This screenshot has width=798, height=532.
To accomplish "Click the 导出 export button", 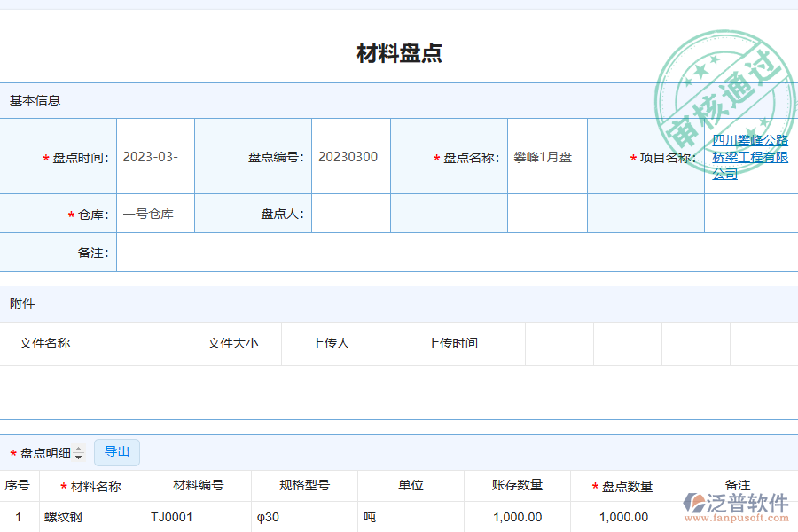I will [x=116, y=452].
